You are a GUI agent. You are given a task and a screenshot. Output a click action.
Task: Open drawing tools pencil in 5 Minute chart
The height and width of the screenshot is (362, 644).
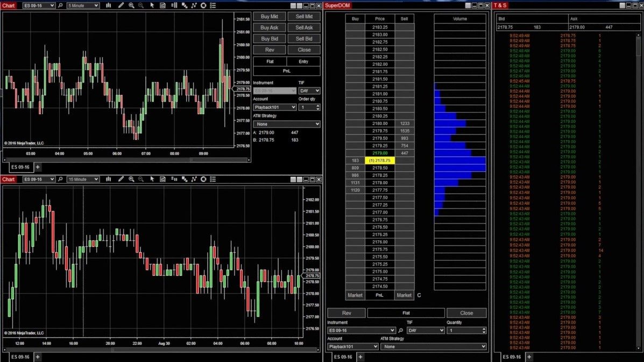(121, 6)
